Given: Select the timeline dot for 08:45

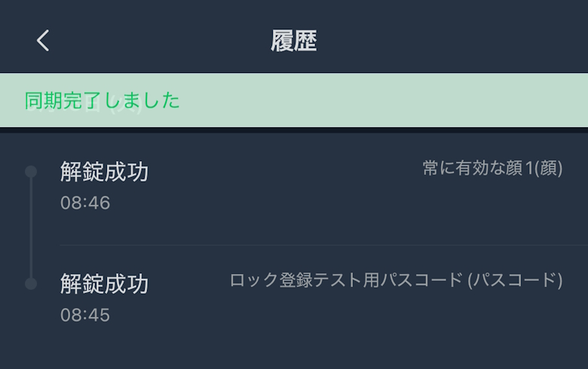Looking at the screenshot, I should point(31,284).
